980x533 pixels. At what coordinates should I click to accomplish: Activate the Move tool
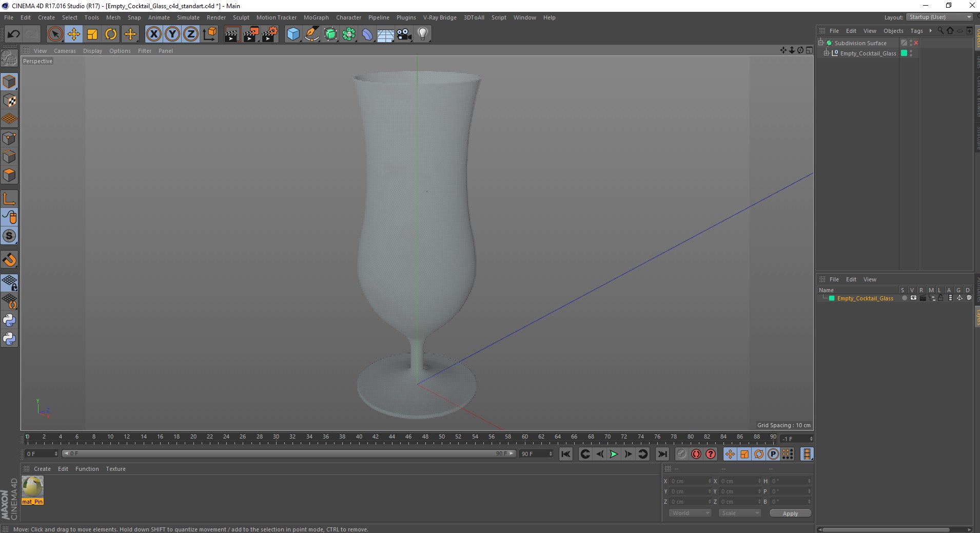pos(73,34)
